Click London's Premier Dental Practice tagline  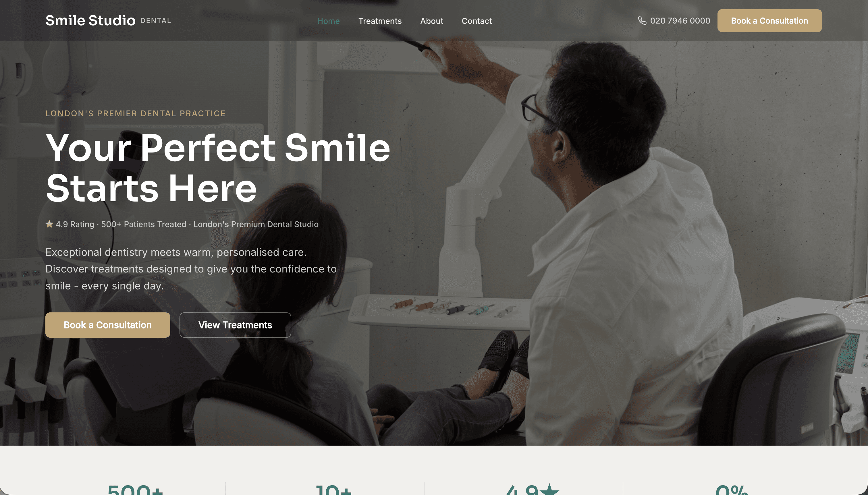pyautogui.click(x=136, y=113)
